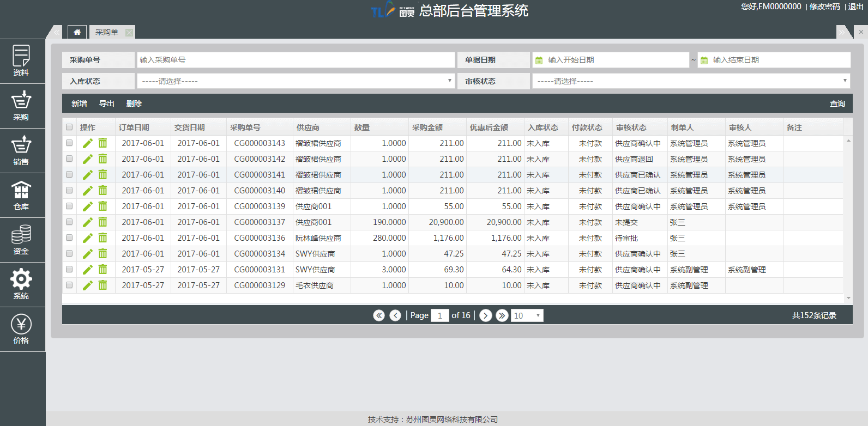Click edit pencil for order CG000003143
The width and height of the screenshot is (868, 426).
tap(87, 143)
